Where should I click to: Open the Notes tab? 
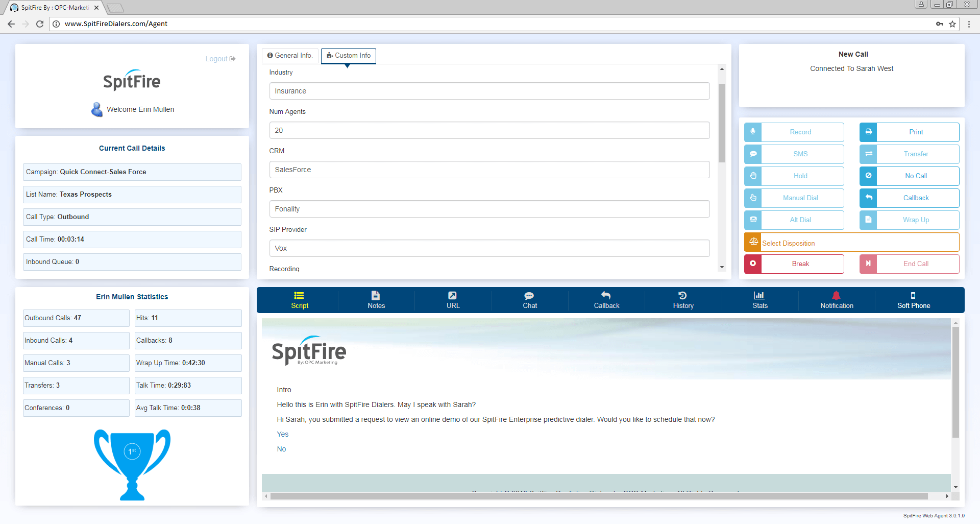point(376,300)
